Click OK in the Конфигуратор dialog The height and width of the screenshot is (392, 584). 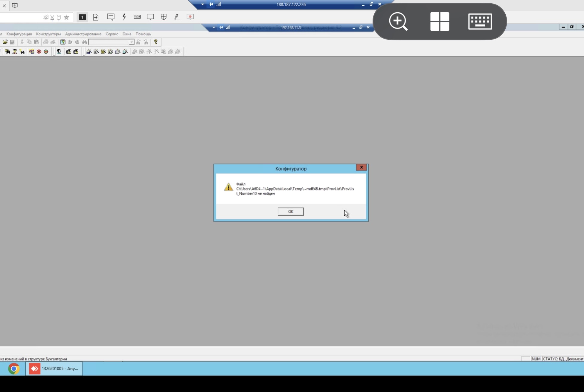tap(290, 211)
